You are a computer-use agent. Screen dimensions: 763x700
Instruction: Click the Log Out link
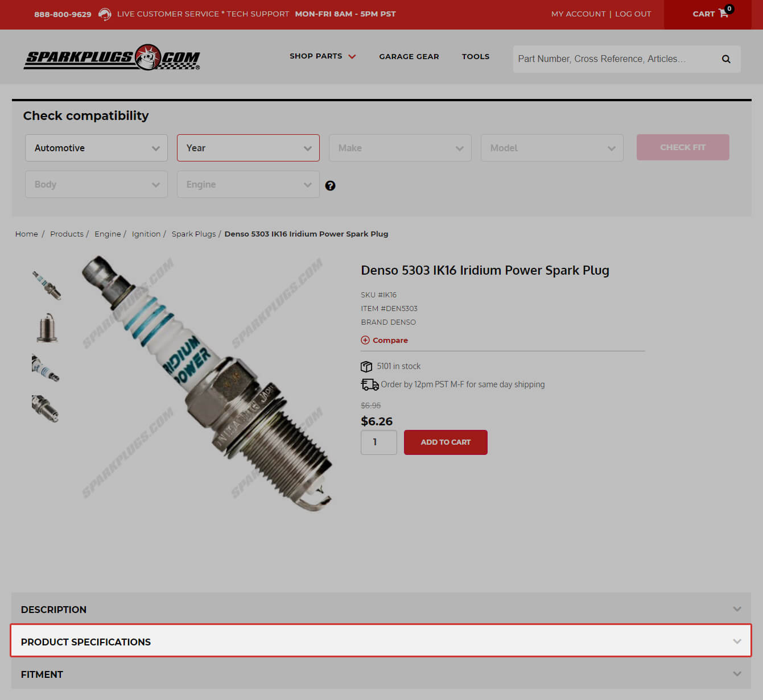coord(633,14)
